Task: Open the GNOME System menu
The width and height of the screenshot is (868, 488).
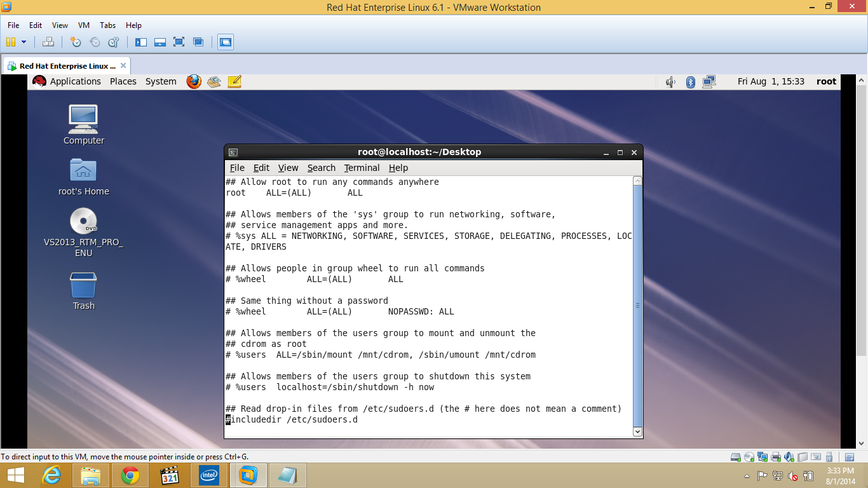Action: 161,81
